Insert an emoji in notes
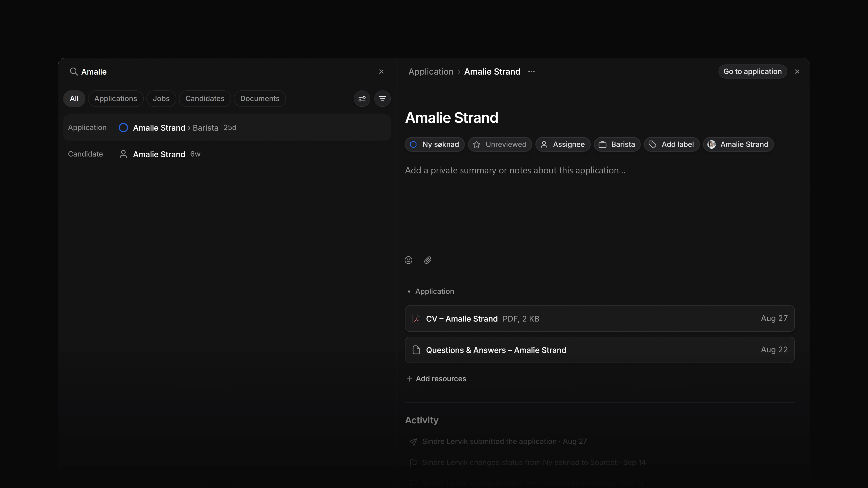Viewport: 868px width, 488px height. click(x=408, y=260)
